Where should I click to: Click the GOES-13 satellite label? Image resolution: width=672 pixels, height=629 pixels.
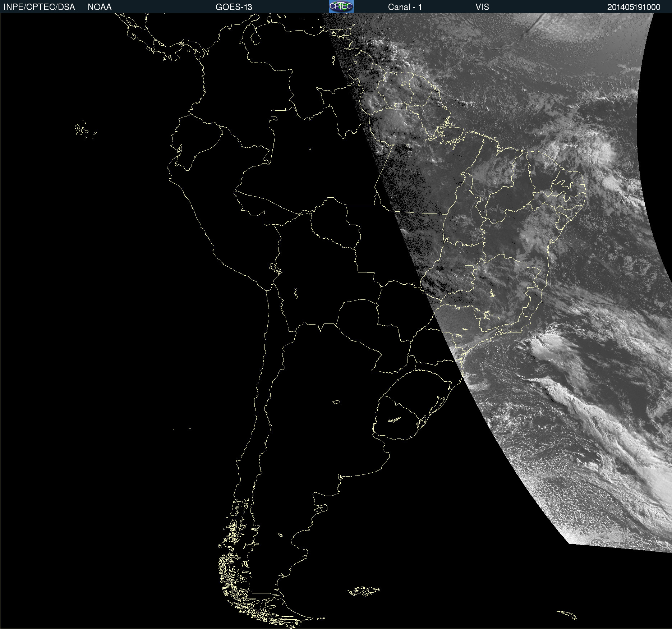pos(234,7)
